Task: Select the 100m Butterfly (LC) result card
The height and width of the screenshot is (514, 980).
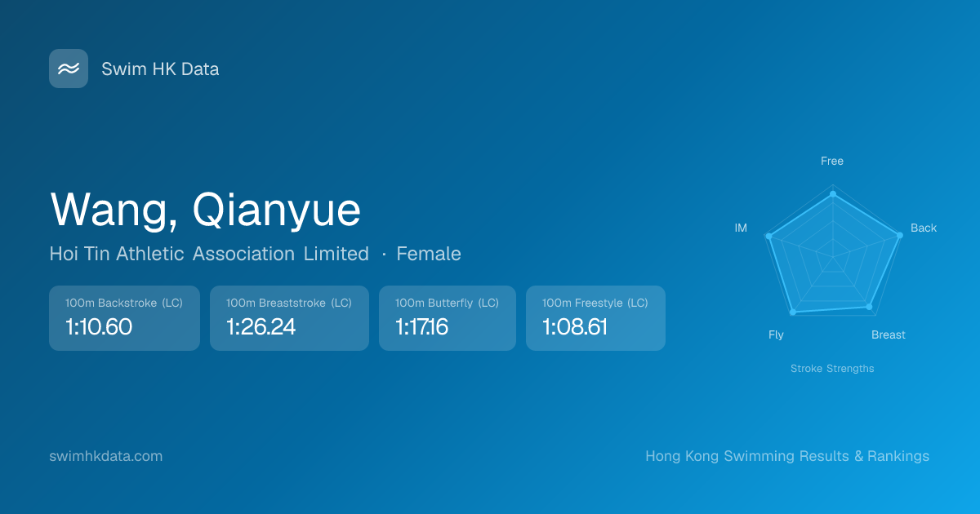Action: coord(447,318)
